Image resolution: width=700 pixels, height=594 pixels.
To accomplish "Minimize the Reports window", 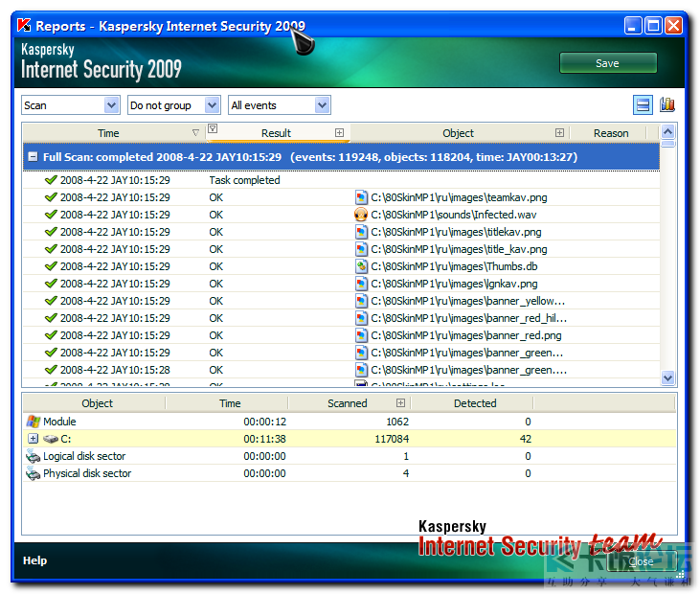I will (x=633, y=26).
